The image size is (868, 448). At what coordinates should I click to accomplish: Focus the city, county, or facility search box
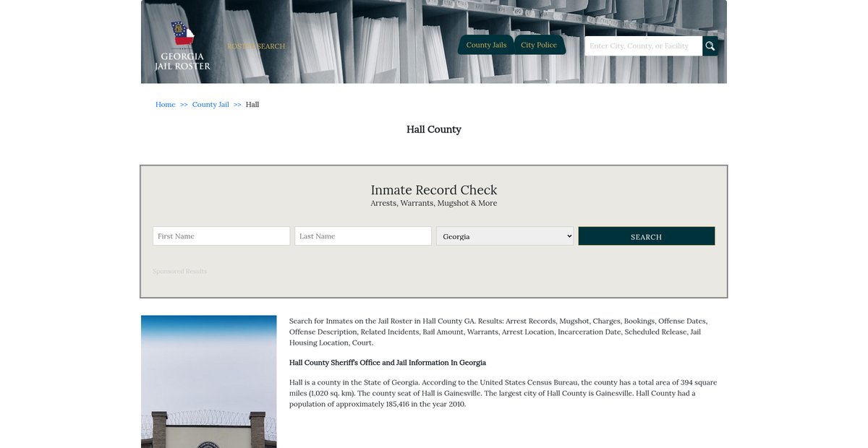click(643, 46)
